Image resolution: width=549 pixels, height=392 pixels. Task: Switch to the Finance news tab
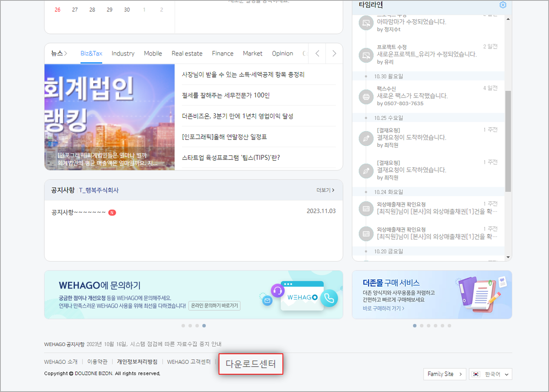[x=222, y=53]
